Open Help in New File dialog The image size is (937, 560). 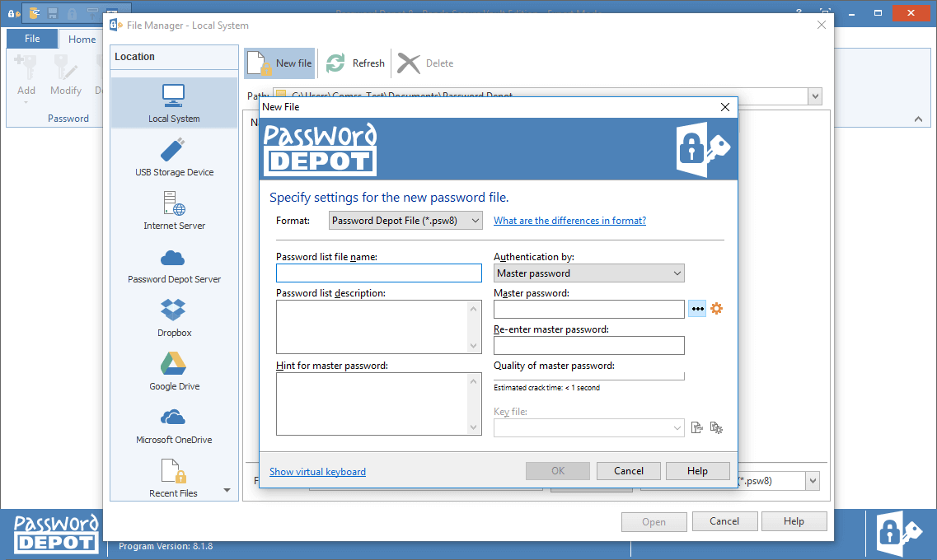[697, 471]
